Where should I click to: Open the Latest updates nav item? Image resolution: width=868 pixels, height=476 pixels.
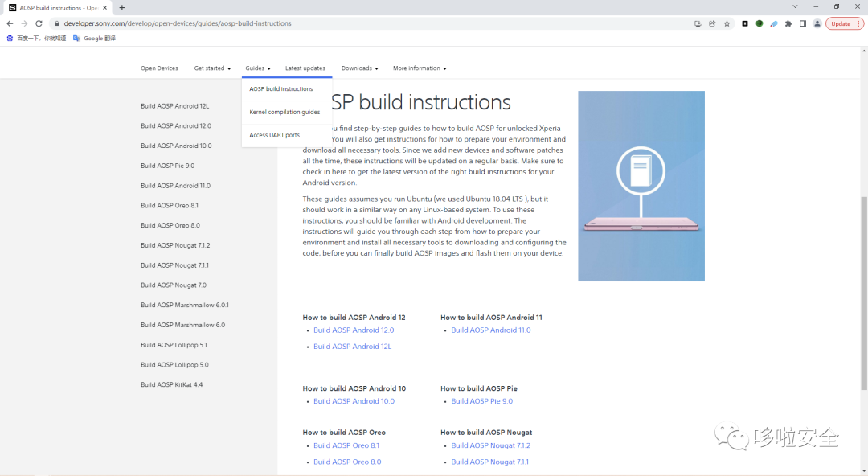tap(305, 68)
